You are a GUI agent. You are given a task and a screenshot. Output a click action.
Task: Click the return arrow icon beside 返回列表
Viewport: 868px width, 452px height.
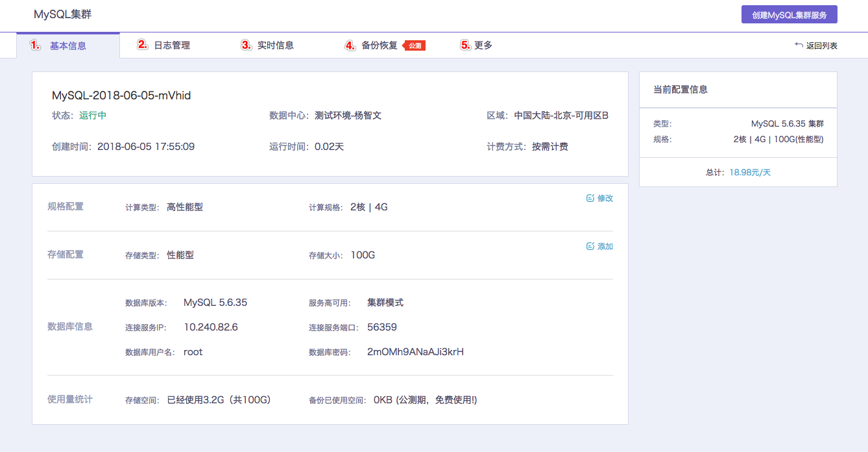[x=799, y=45]
